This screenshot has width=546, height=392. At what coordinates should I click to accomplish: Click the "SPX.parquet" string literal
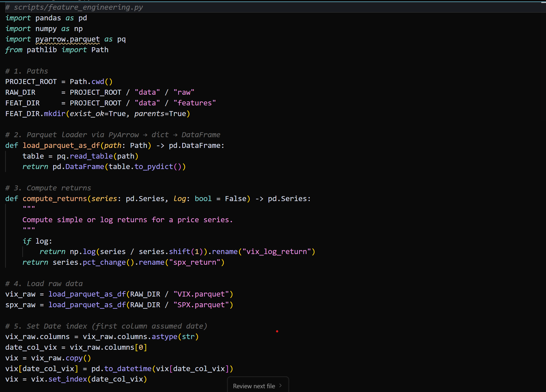[x=201, y=305]
